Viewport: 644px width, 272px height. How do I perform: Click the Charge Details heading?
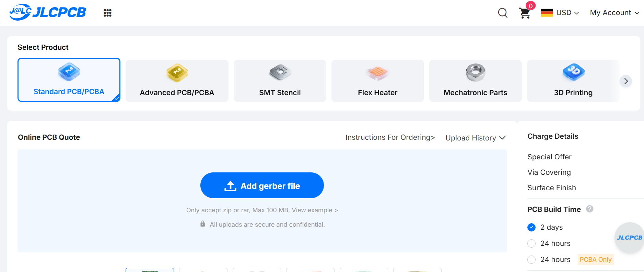point(553,136)
